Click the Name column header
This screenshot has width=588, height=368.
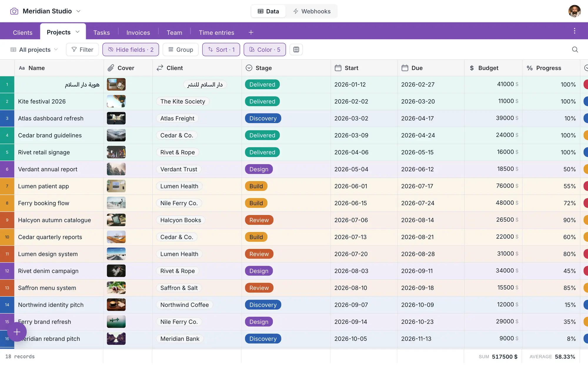point(59,68)
